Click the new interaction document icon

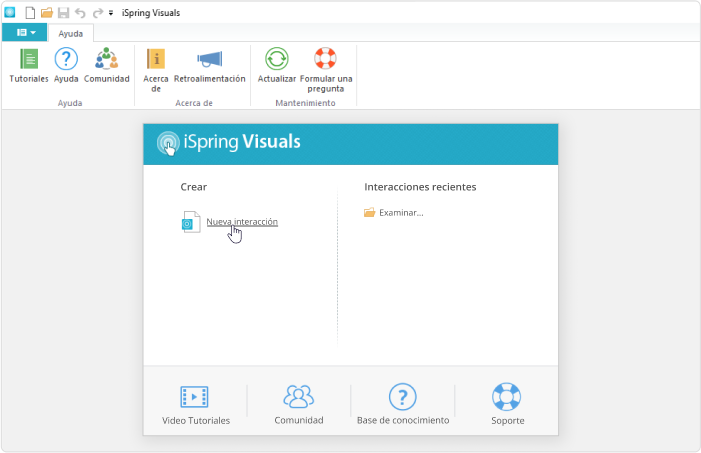(x=191, y=222)
